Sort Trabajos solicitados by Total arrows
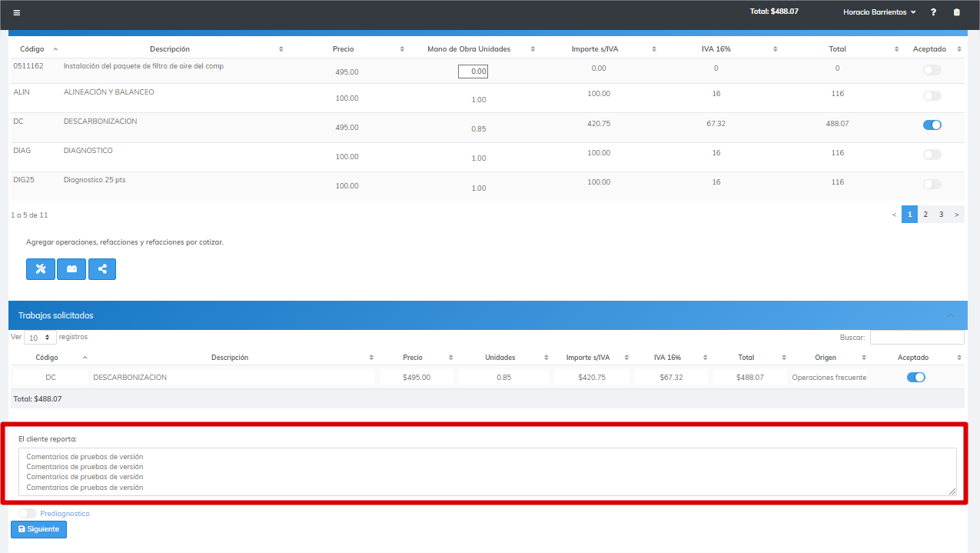This screenshot has height=553, width=980. (784, 358)
